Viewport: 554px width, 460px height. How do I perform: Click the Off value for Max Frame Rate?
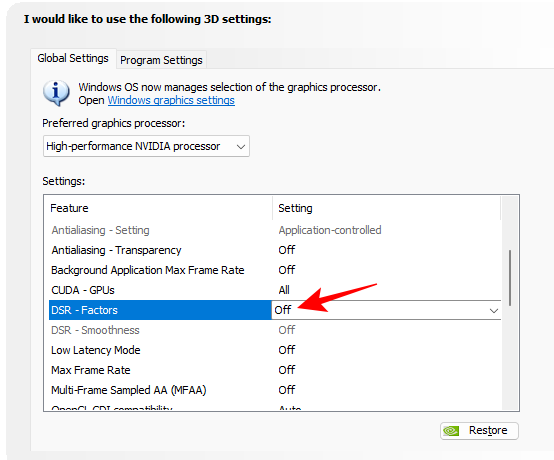pyautogui.click(x=287, y=370)
